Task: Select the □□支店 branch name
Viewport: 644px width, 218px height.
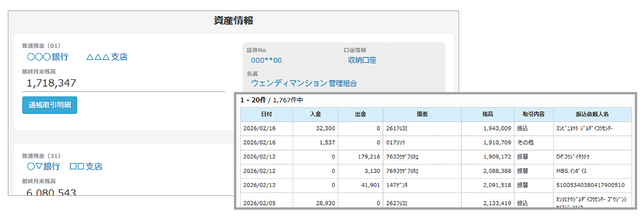Action: coord(86,166)
